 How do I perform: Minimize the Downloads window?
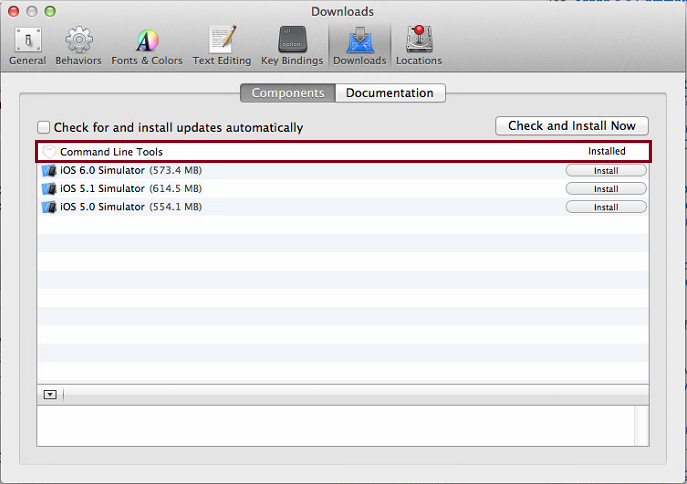(32, 11)
